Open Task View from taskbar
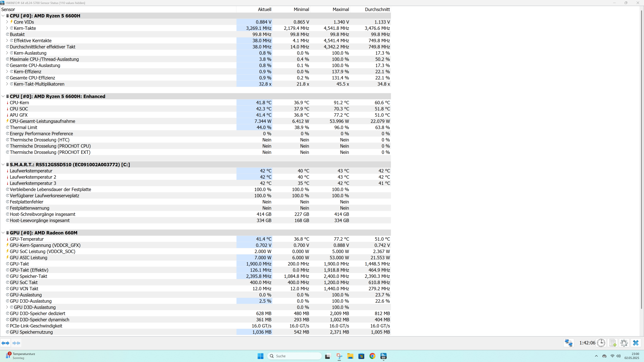This screenshot has height=362, width=644. click(x=328, y=356)
